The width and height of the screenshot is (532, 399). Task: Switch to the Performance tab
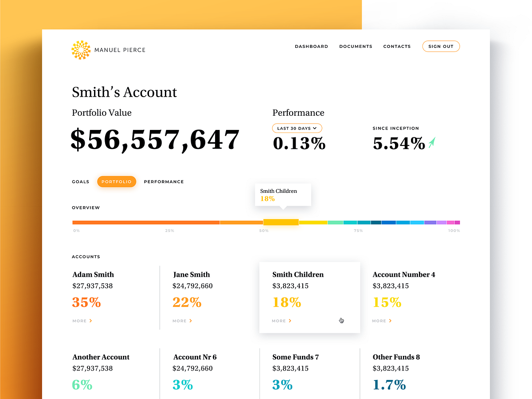pos(164,182)
